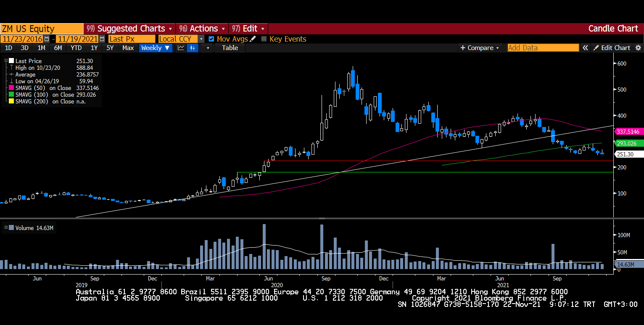Image resolution: width=644 pixels, height=325 pixels.
Task: Click the Last Px field
Action: click(132, 39)
